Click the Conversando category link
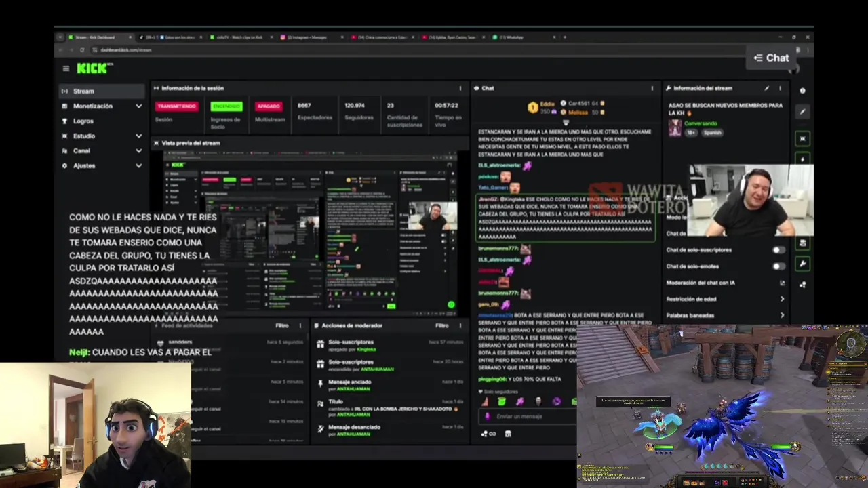This screenshot has width=868, height=488. click(701, 123)
